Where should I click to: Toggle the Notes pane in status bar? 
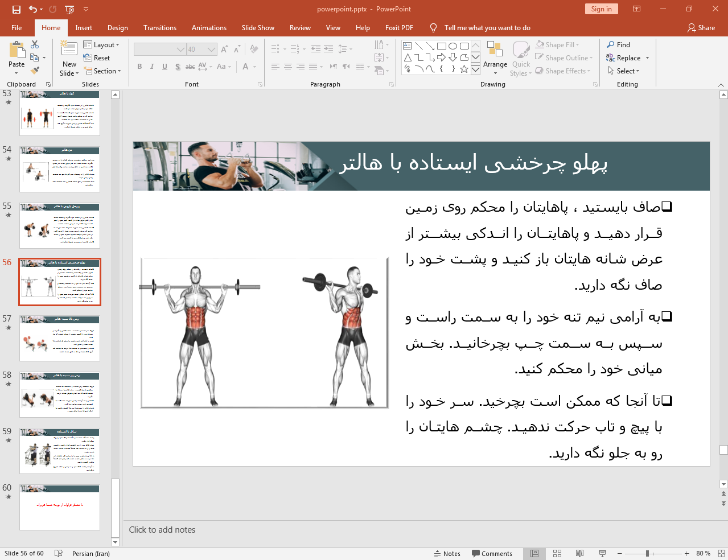pos(447,554)
